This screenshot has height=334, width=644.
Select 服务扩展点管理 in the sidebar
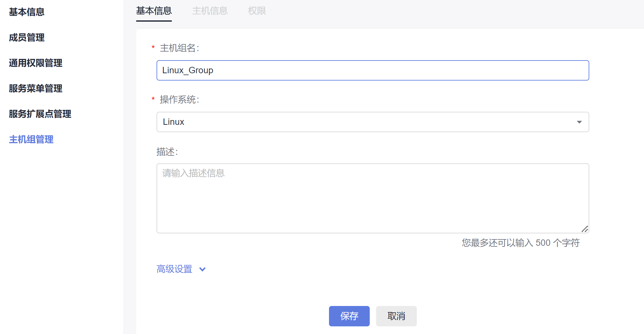coord(40,114)
